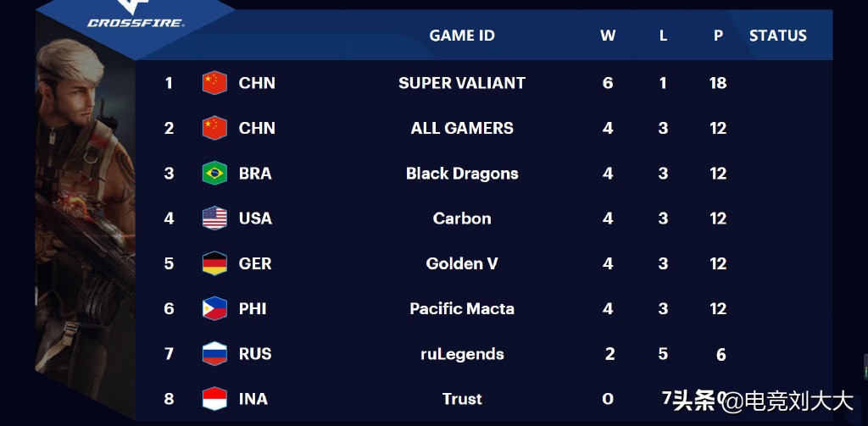Select the Pacific Macta team name

pos(462,308)
